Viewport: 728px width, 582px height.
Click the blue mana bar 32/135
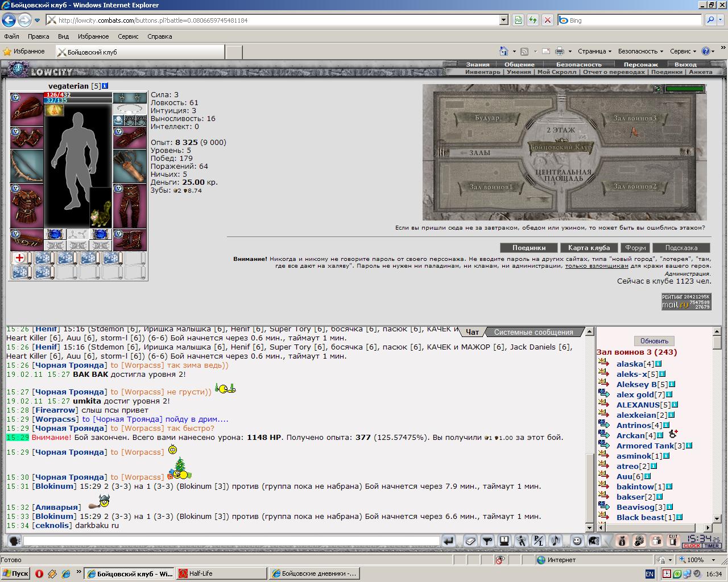pyautogui.click(x=77, y=100)
